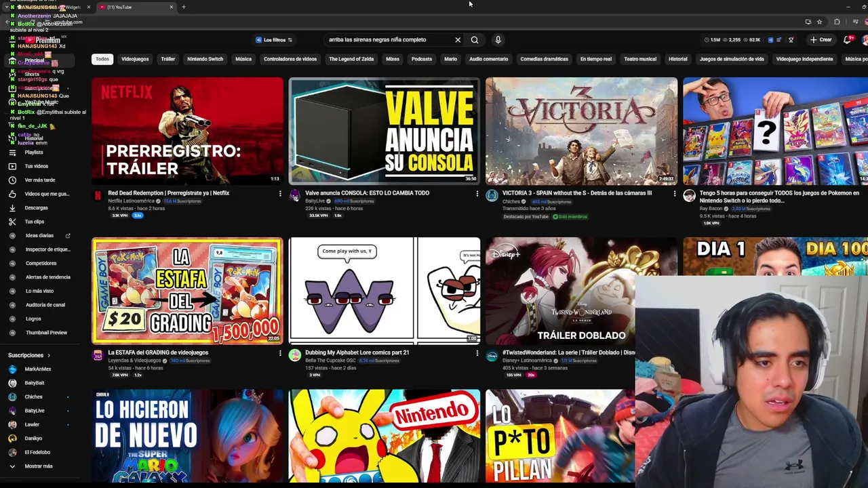Play Valve anuncia su consola thumbnail
Image resolution: width=868 pixels, height=488 pixels.
tap(384, 131)
